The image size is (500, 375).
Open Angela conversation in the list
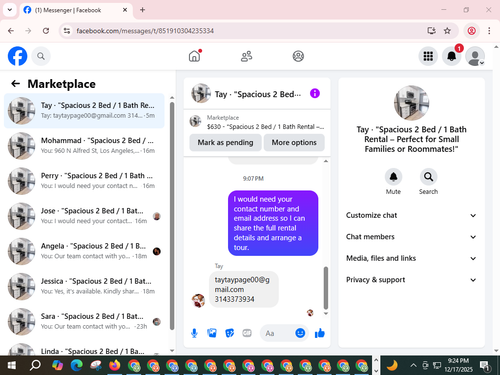click(x=84, y=251)
